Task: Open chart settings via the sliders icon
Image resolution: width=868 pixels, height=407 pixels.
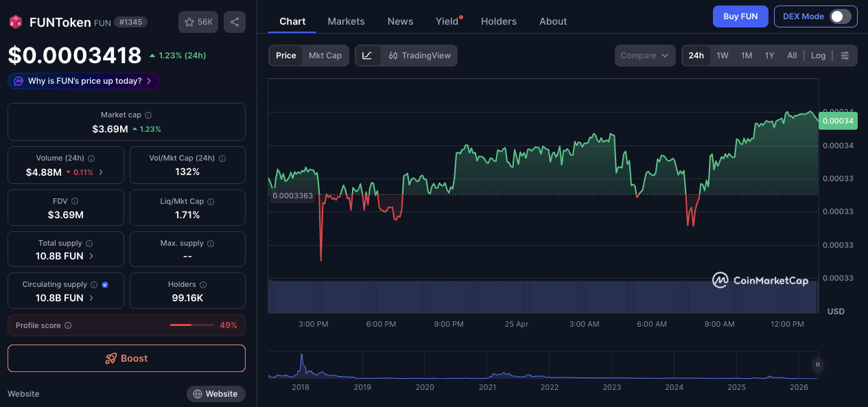Action: click(x=844, y=55)
